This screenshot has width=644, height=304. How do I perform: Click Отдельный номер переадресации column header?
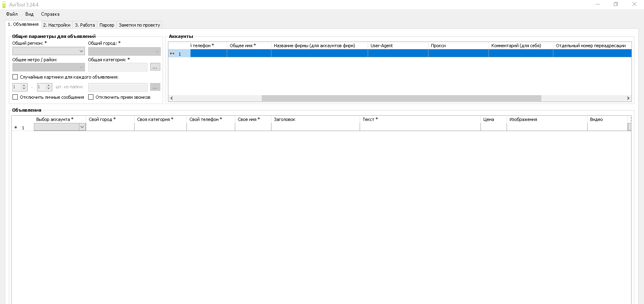592,46
